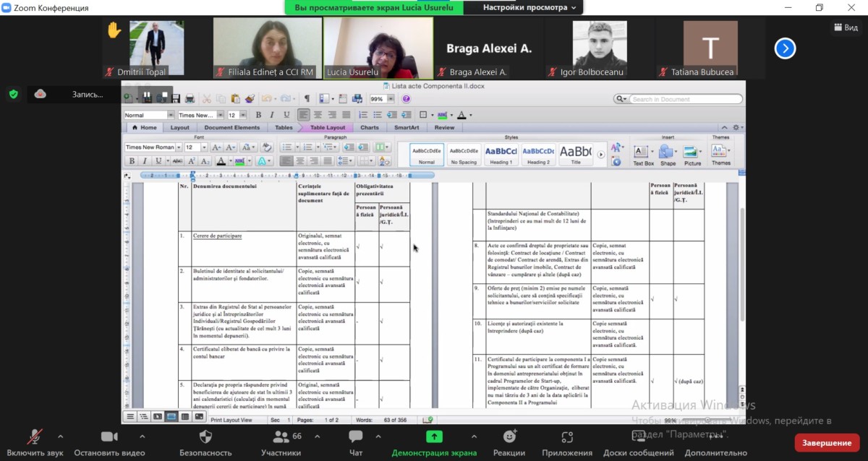Click the Shrink Font A- icon
The width and height of the screenshot is (868, 461).
point(231,147)
